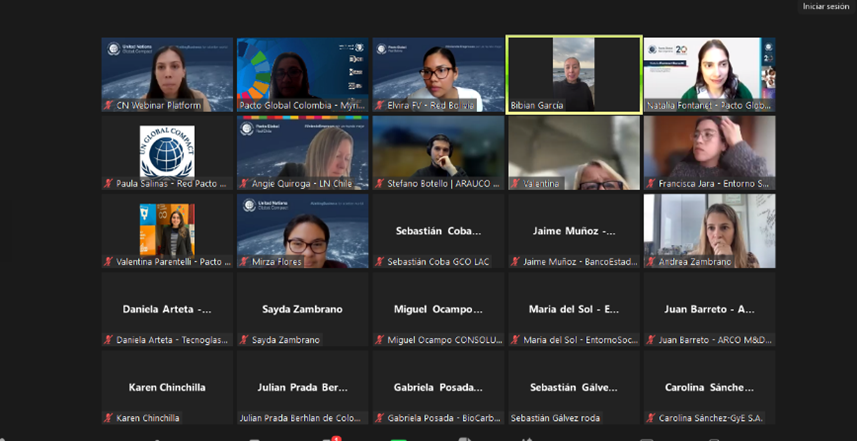Screen dimensions: 857x441
Task: Click the Elvira FV name label
Action: click(431, 105)
